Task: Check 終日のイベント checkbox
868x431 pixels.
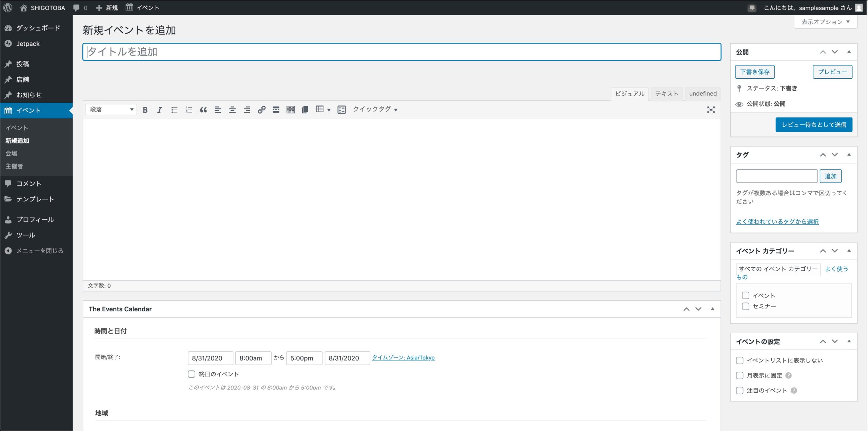Action: tap(192, 374)
